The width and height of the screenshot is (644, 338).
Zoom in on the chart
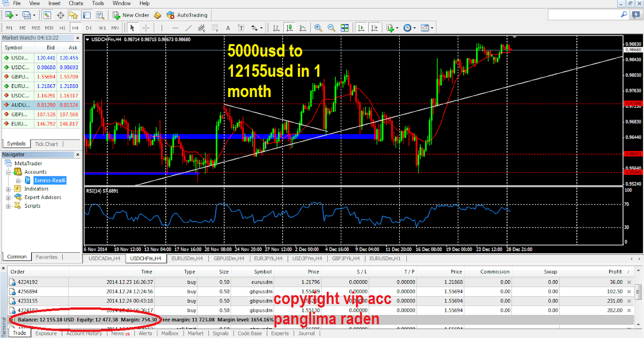click(318, 28)
